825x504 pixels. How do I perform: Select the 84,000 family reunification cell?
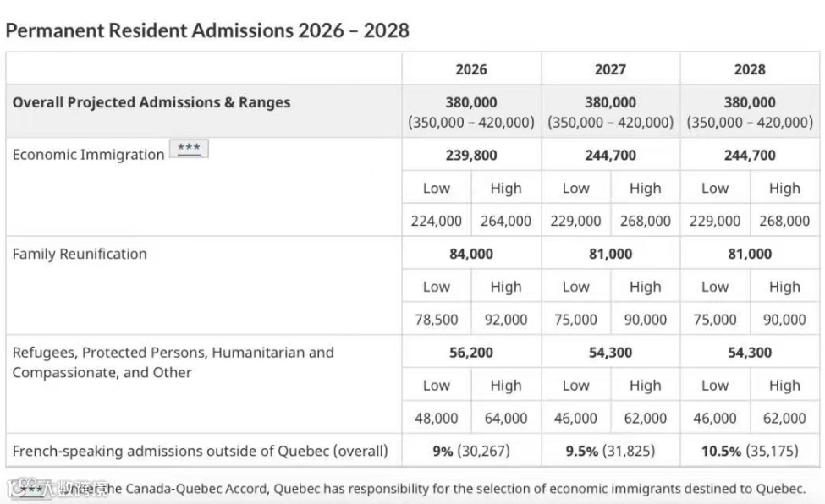[471, 254]
